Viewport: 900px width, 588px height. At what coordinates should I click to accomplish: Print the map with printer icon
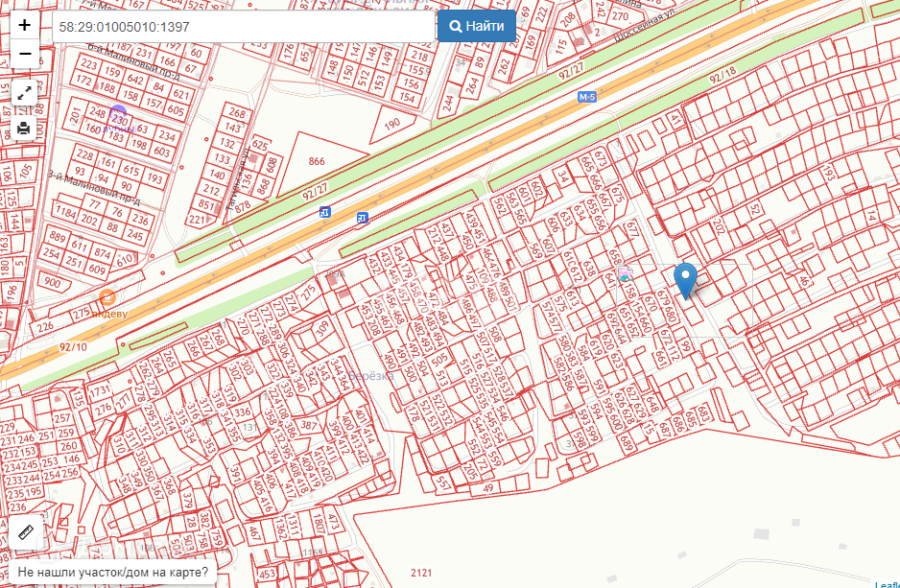[x=24, y=128]
